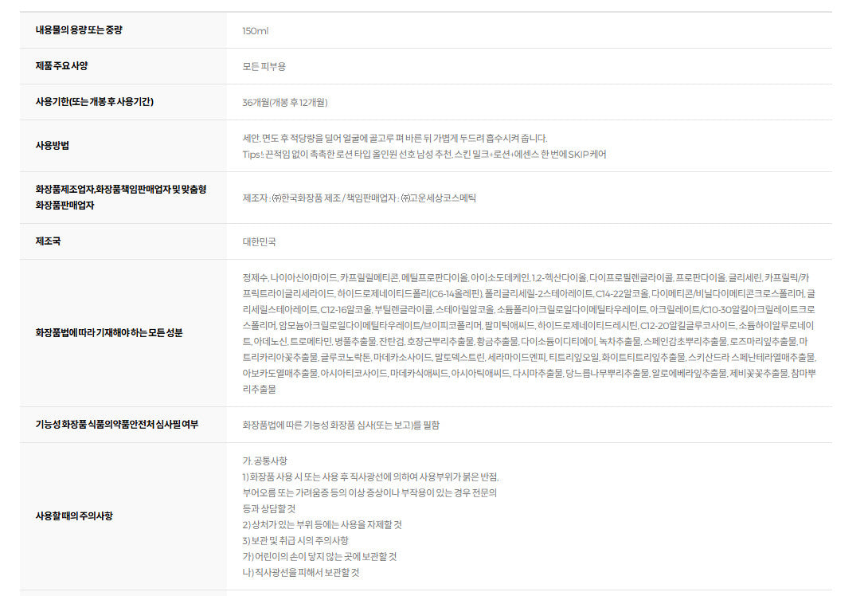Click the usage line starting with '세안, 면도 후'
This screenshot has height=596, width=868.
pos(395,138)
